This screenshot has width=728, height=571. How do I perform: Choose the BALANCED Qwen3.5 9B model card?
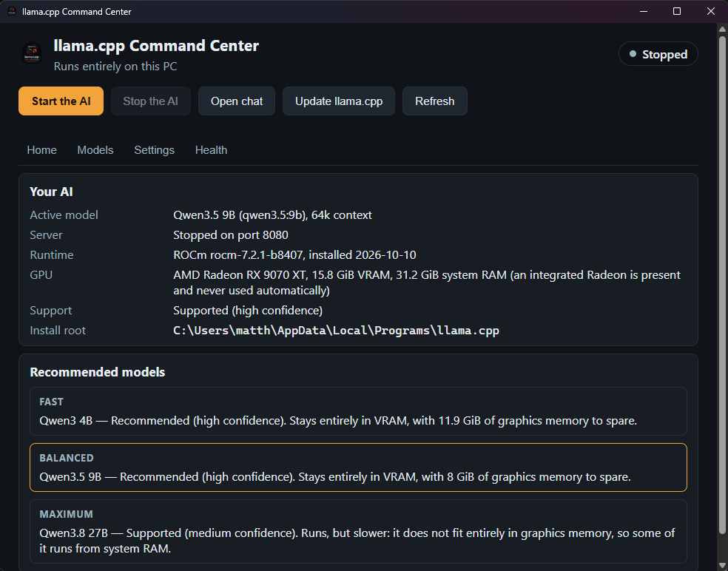[x=358, y=467]
